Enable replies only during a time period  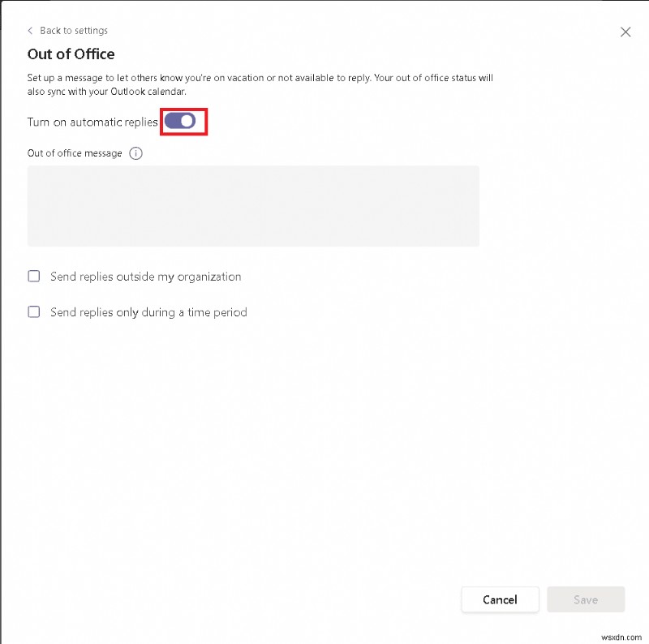(x=34, y=311)
